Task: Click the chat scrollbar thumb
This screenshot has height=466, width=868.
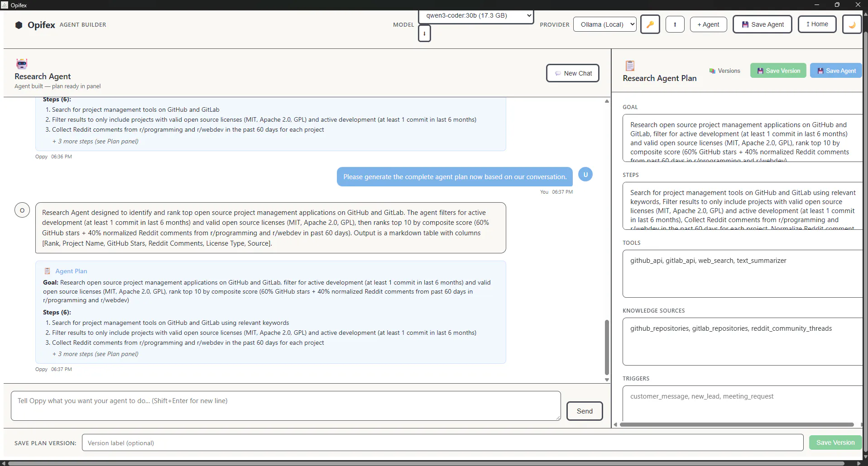Action: tap(607, 347)
